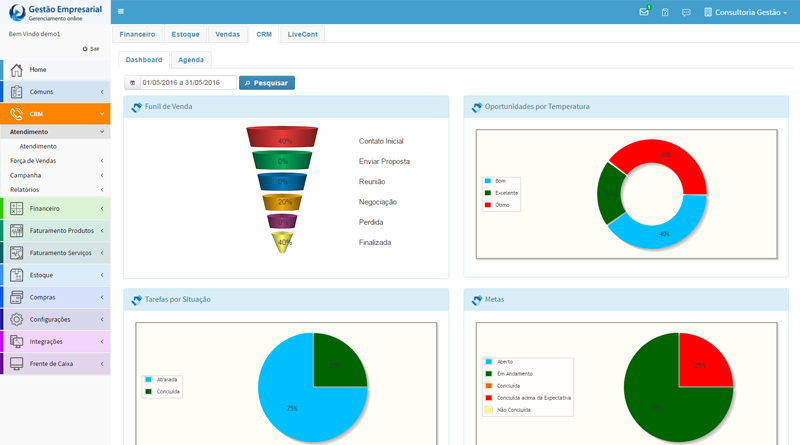The width and height of the screenshot is (800, 445).
Task: Open the mail notifications icon
Action: click(644, 12)
